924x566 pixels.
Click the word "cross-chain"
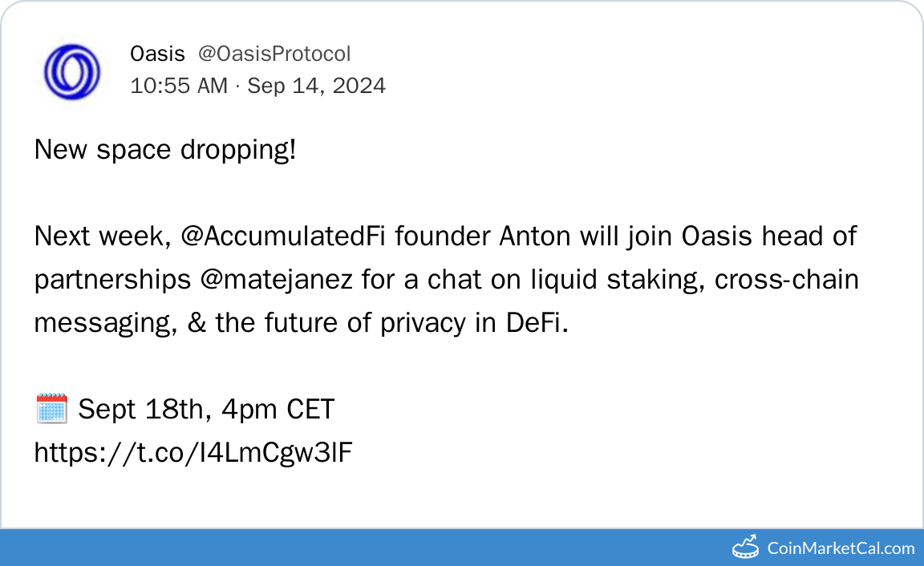pos(787,280)
